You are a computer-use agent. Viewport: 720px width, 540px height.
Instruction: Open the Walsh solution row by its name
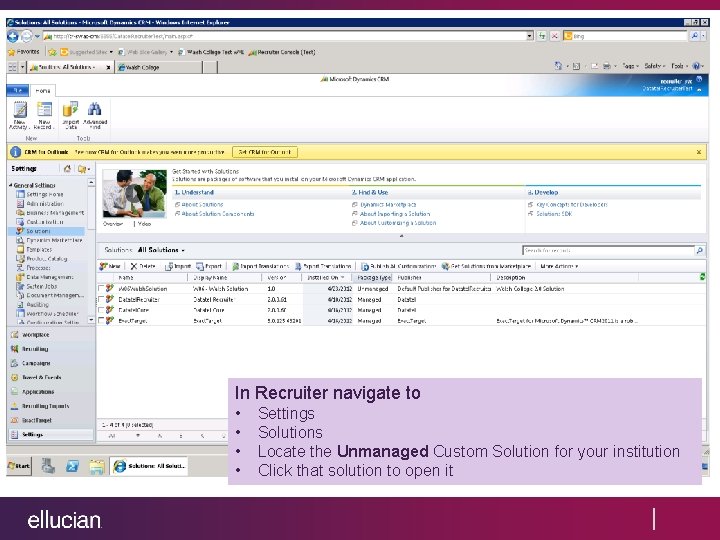click(143, 289)
